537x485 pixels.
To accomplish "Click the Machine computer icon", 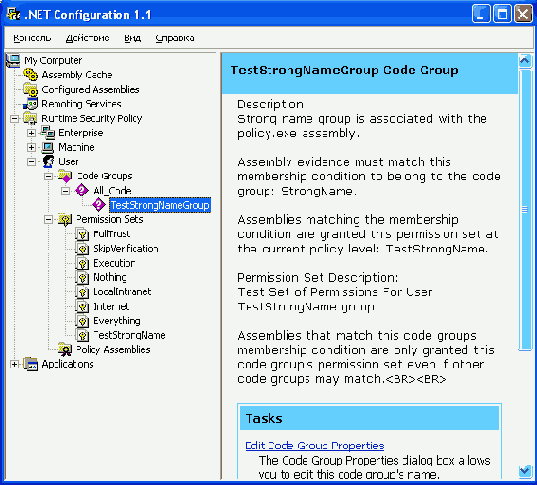I will [x=48, y=147].
